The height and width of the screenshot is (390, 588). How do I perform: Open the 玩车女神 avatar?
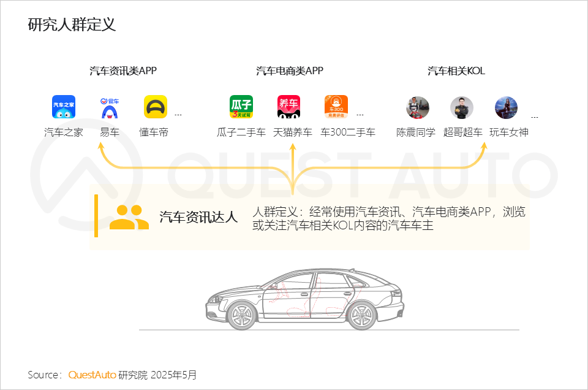pos(507,108)
